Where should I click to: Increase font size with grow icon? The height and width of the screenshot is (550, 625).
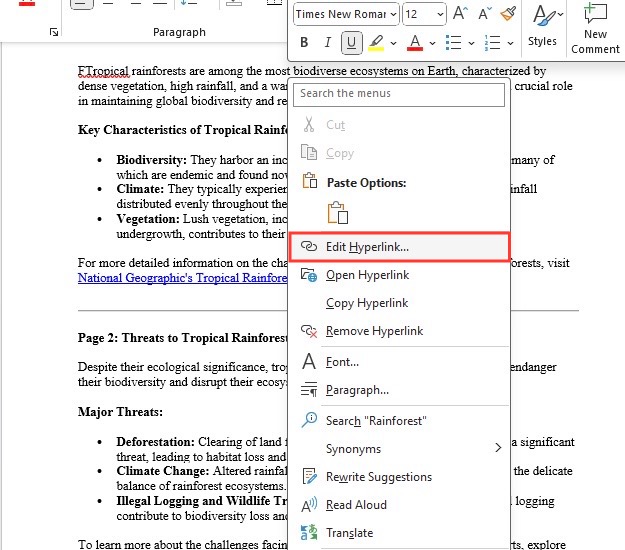click(x=460, y=14)
